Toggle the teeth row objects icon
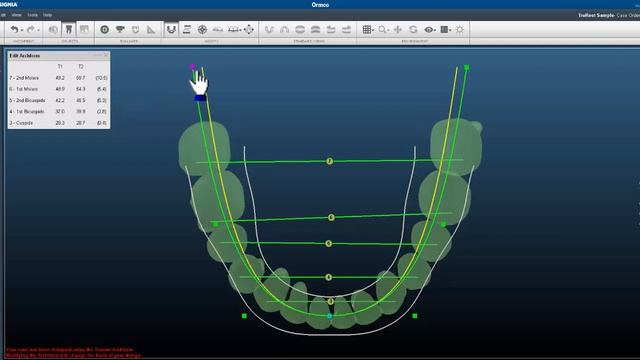Viewport: 640px width, 360px height. point(84,29)
